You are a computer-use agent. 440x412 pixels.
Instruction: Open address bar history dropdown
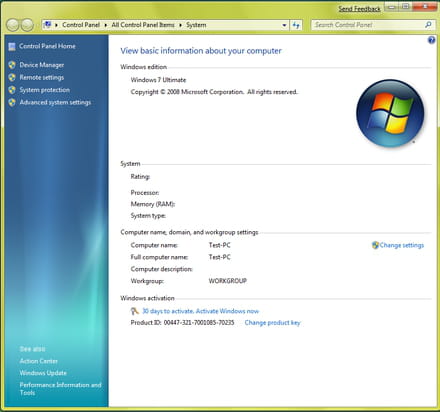[284, 25]
